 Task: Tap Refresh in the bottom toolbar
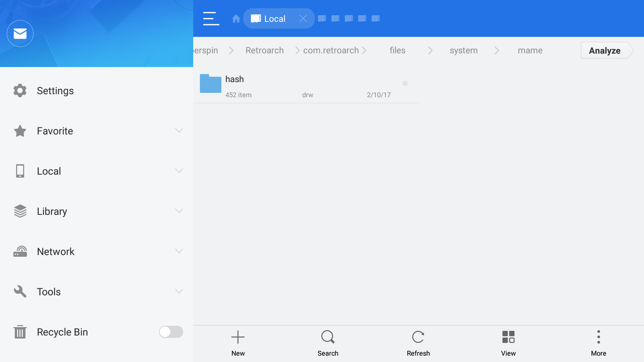click(418, 342)
